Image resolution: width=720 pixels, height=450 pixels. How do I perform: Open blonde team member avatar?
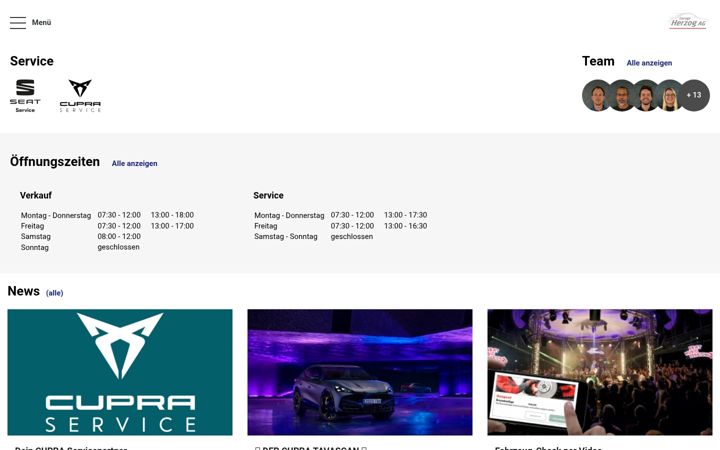[x=669, y=96]
